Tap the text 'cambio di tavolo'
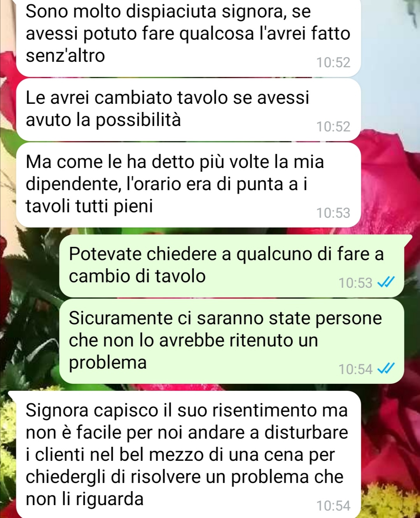 137,276
